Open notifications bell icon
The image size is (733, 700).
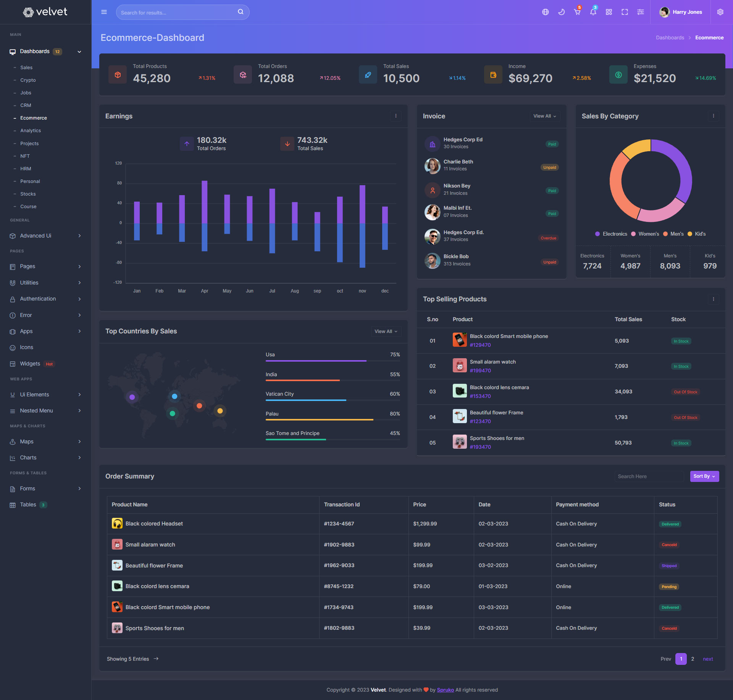[x=593, y=12]
